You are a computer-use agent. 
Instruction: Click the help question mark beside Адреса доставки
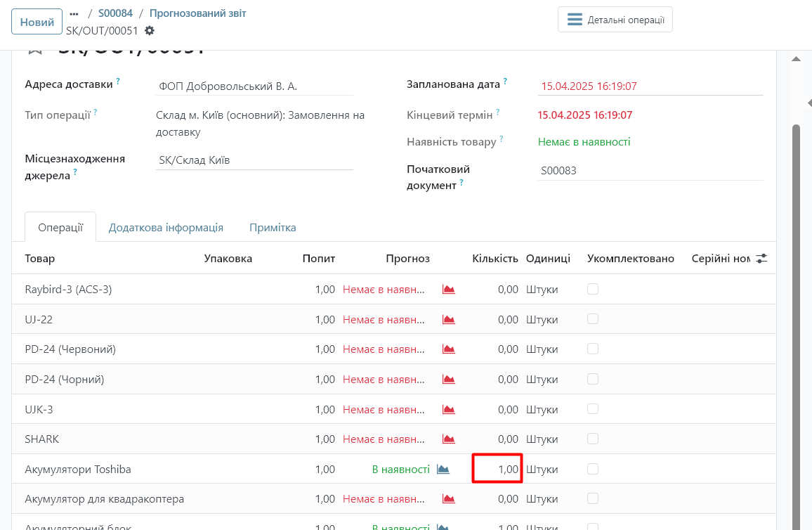pyautogui.click(x=118, y=82)
